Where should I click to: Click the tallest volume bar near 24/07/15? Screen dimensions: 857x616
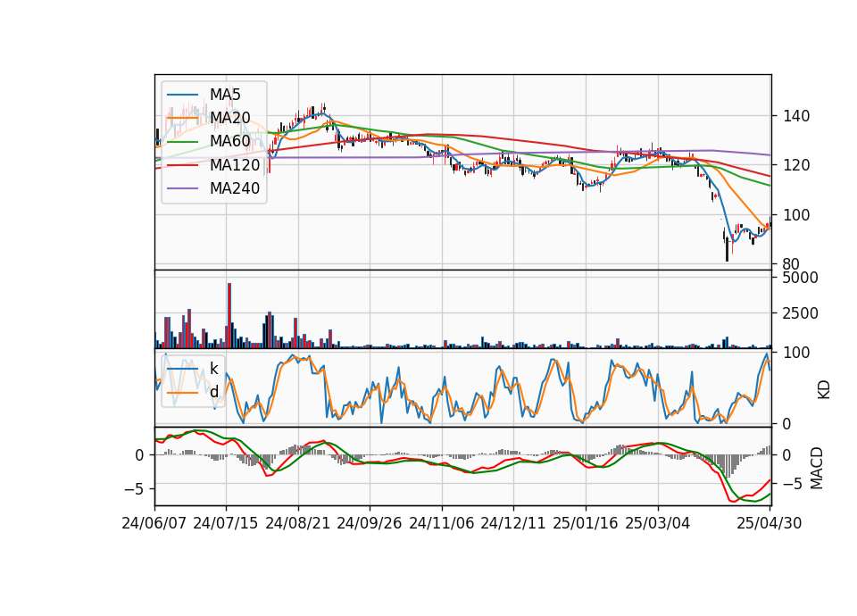pyautogui.click(x=229, y=315)
